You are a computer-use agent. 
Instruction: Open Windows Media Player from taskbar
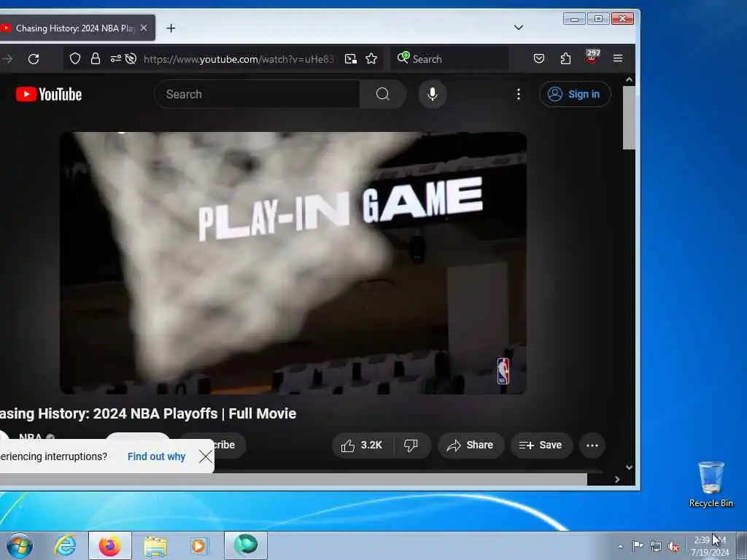coord(198,545)
